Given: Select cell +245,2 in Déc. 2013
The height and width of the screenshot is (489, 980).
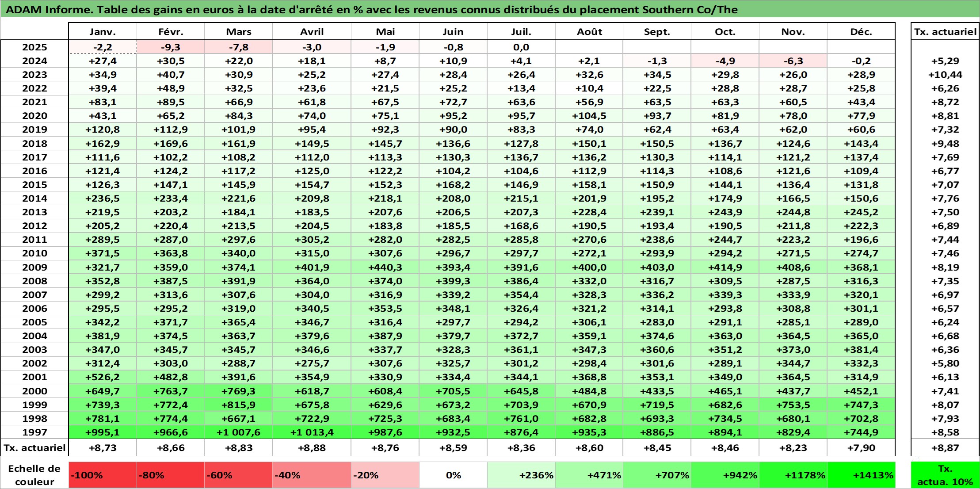Looking at the screenshot, I should 861,212.
